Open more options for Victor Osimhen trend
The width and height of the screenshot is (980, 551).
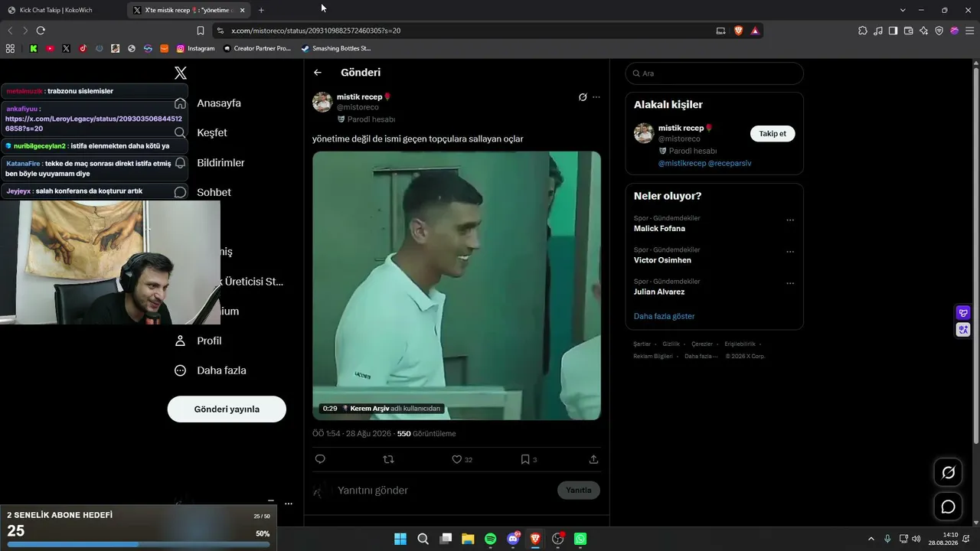click(x=790, y=252)
